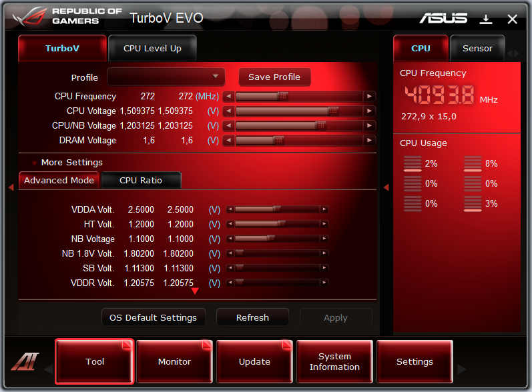Screen dimensions: 532x392
Task: Open System Information
Action: click(334, 361)
